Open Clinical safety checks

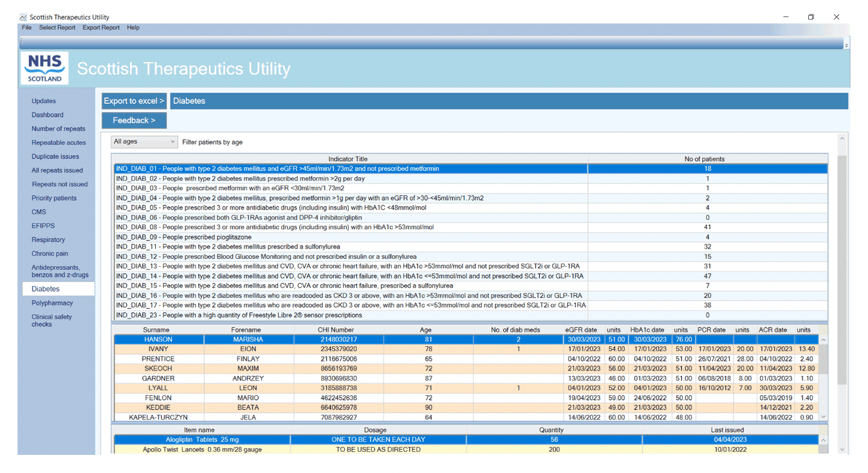[51, 320]
